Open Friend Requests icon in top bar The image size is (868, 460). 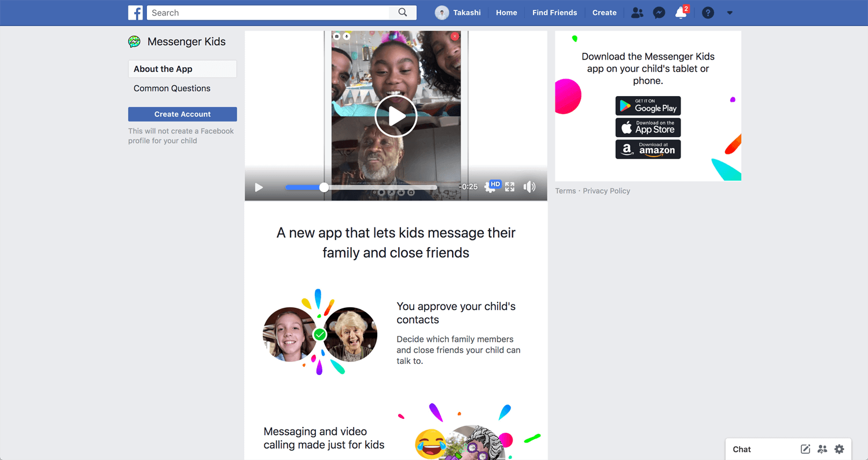coord(637,13)
